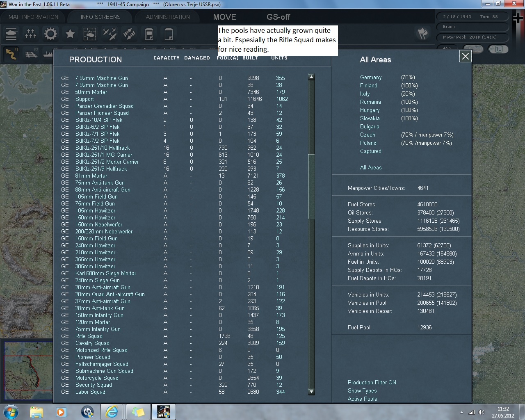Select 88mm Anti-aircraft Gun row

(x=174, y=189)
